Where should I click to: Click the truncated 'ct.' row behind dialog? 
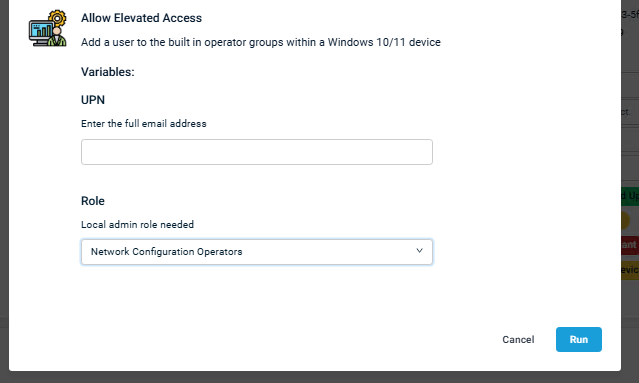tap(626, 112)
